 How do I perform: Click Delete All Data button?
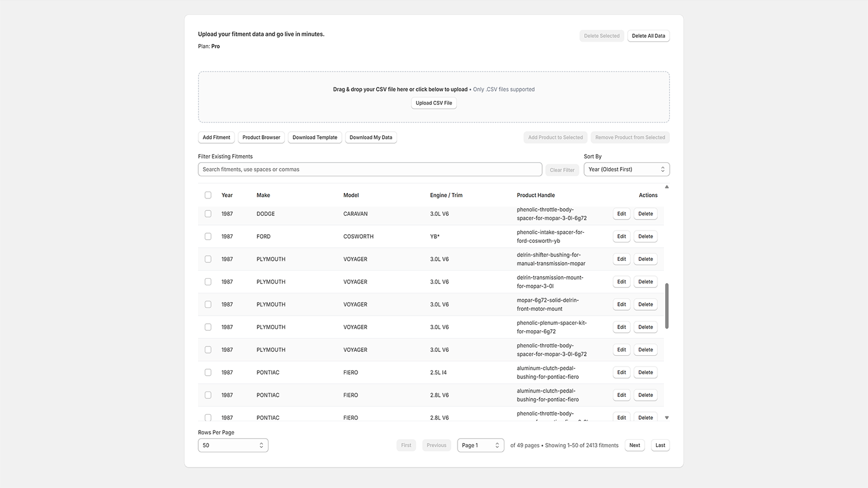pos(648,36)
